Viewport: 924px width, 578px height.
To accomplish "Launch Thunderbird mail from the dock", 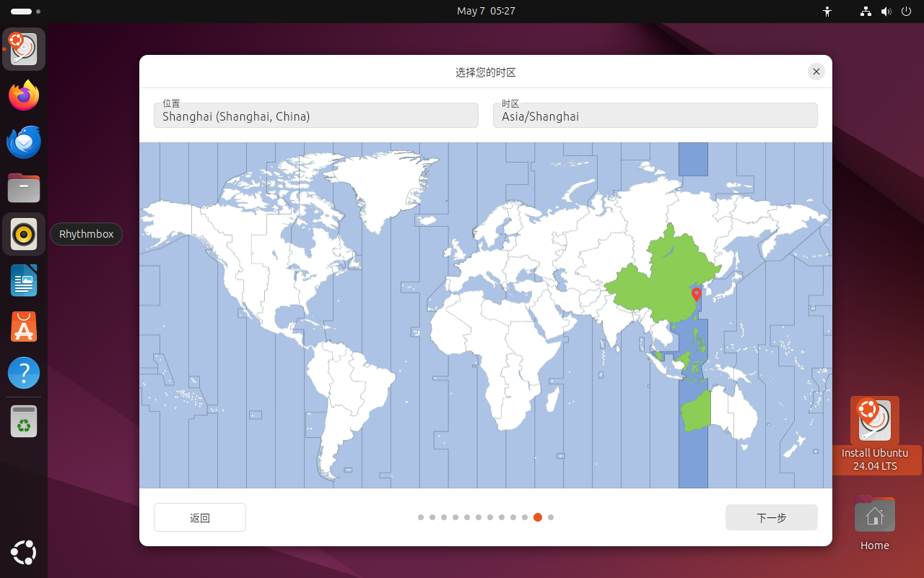I will (x=24, y=142).
